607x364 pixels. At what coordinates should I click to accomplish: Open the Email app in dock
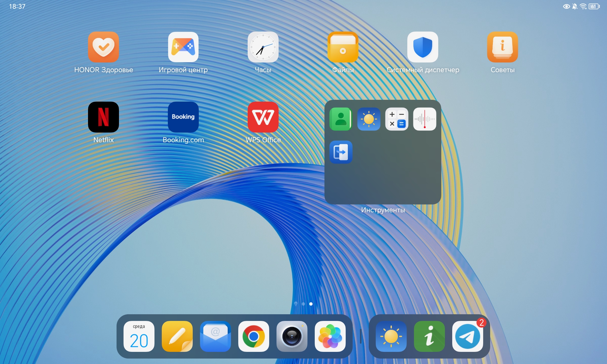[x=215, y=336]
